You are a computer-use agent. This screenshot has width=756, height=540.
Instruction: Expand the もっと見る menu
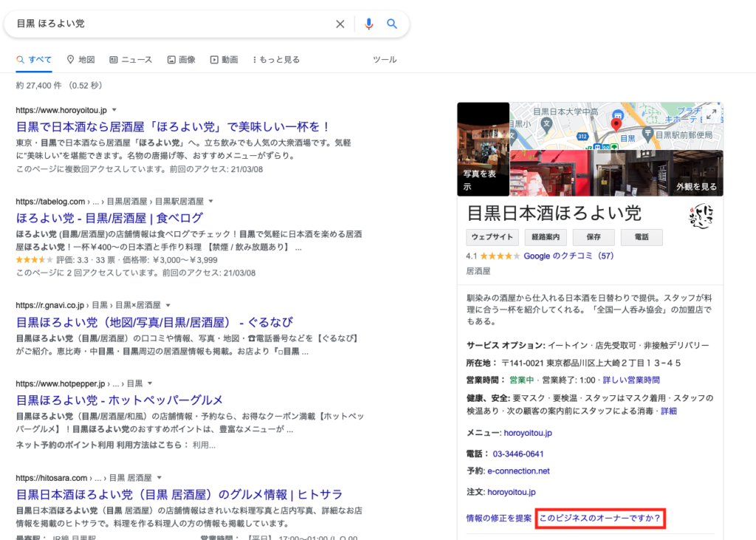(x=276, y=59)
